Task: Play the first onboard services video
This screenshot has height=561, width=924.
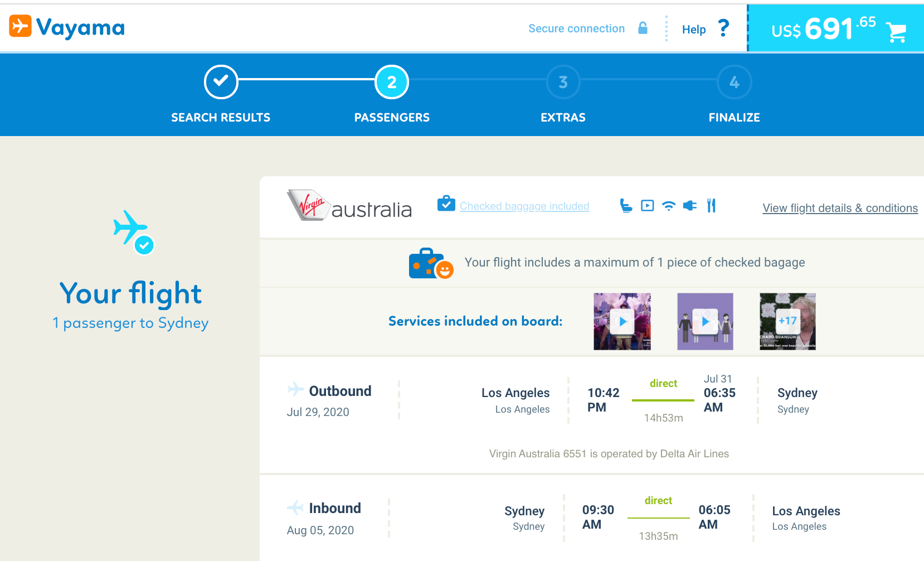Action: click(x=622, y=322)
